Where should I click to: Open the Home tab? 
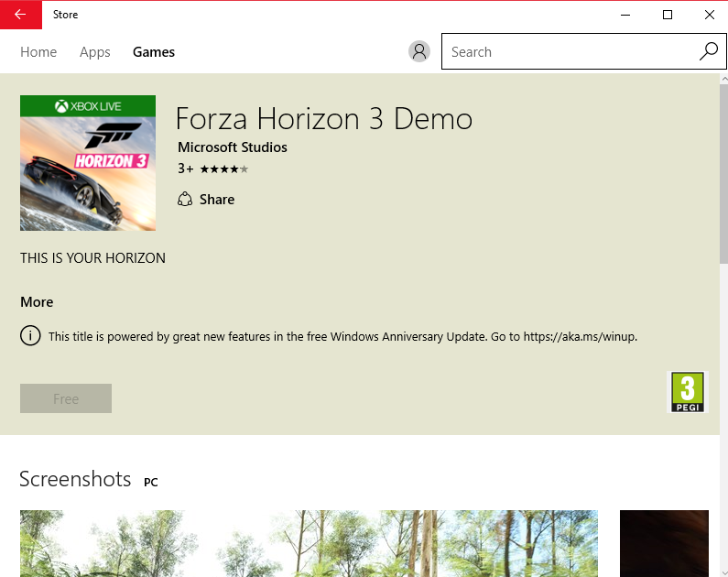coord(38,52)
